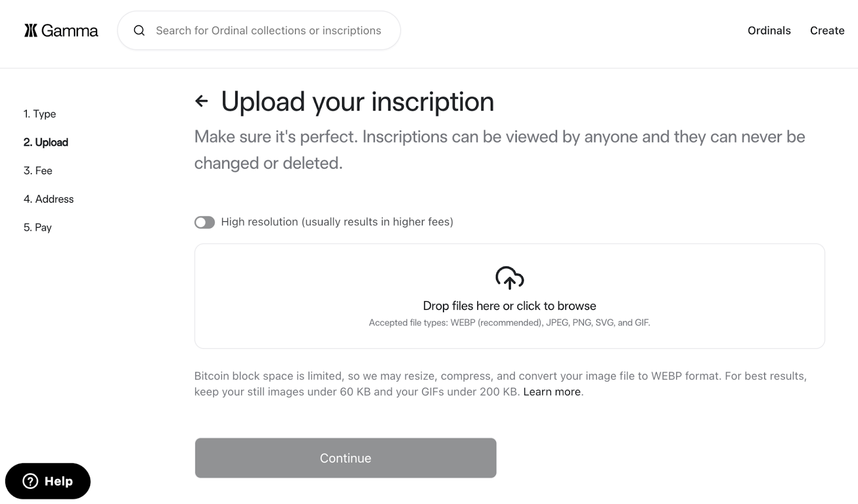Viewport: 858px width, 504px height.
Task: Open the Ordinals menu item
Action: 769,31
